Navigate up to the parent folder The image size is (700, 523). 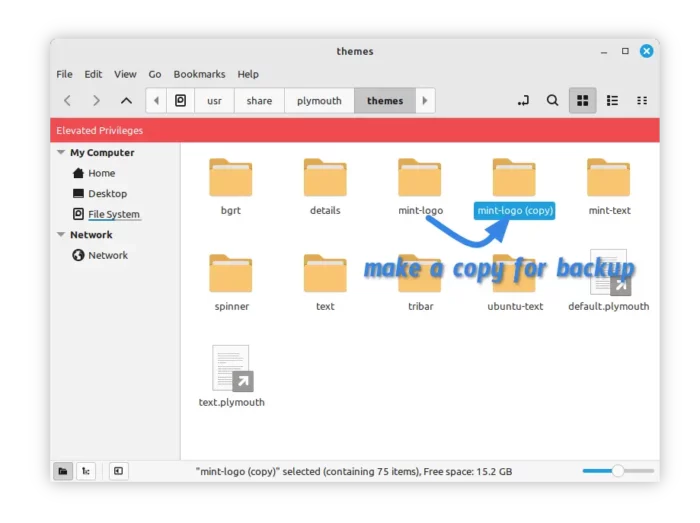click(x=126, y=101)
